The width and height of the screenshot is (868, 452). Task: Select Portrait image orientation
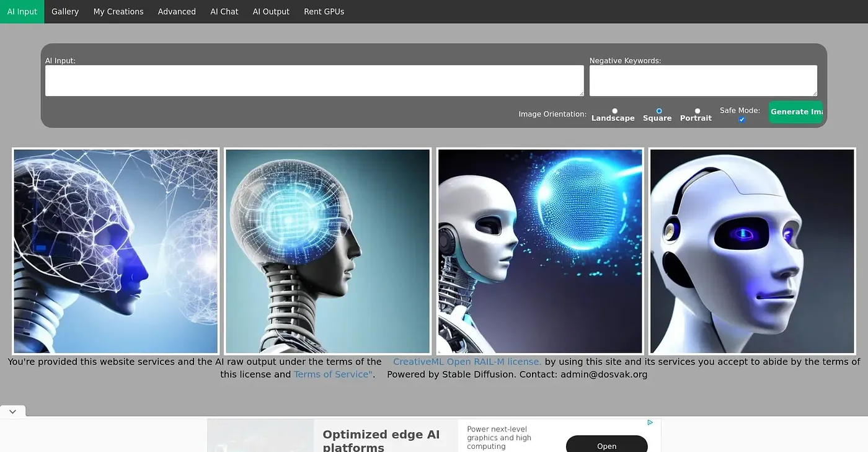tap(697, 111)
